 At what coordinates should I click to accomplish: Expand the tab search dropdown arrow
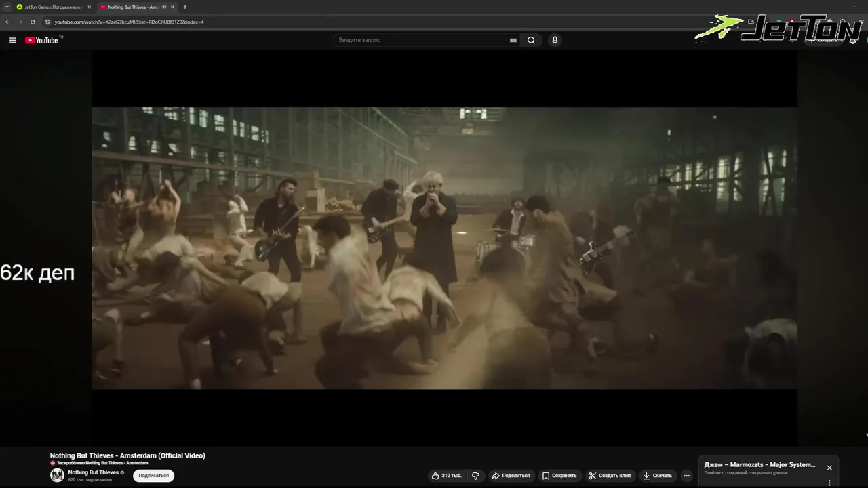(6, 7)
